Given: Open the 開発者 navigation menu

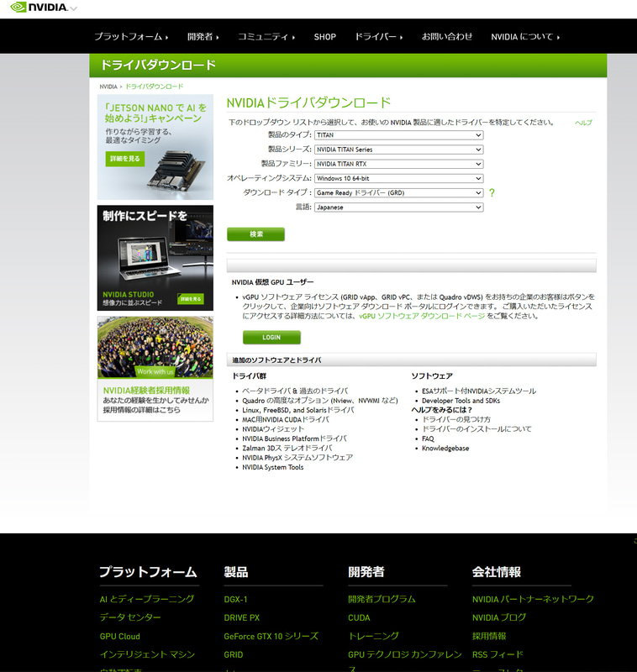Looking at the screenshot, I should coord(203,37).
